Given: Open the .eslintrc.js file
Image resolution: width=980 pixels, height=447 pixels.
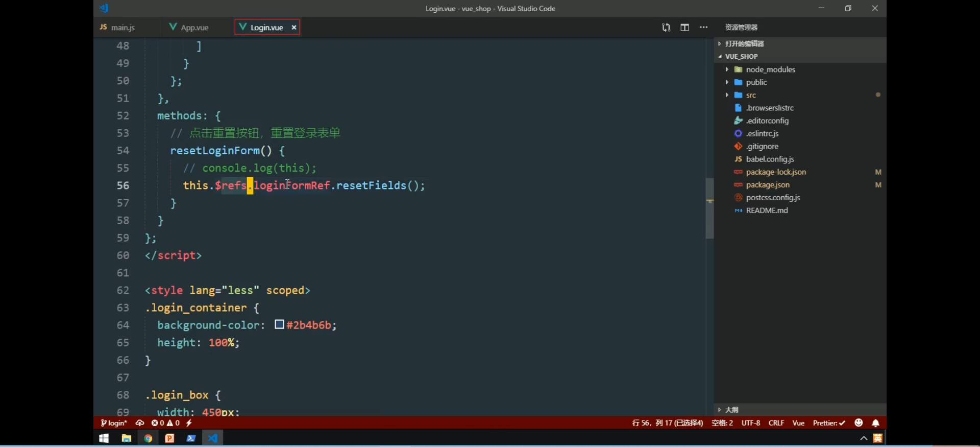Looking at the screenshot, I should click(800, 133).
